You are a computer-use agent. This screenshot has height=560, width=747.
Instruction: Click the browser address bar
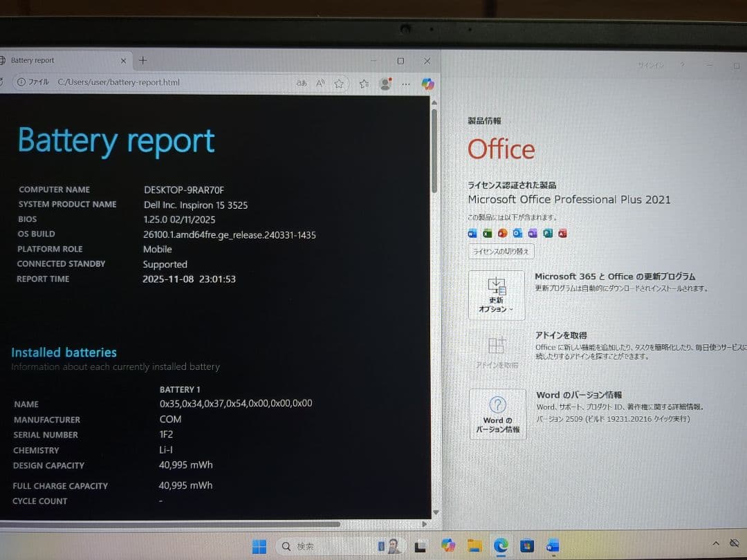pos(173,82)
